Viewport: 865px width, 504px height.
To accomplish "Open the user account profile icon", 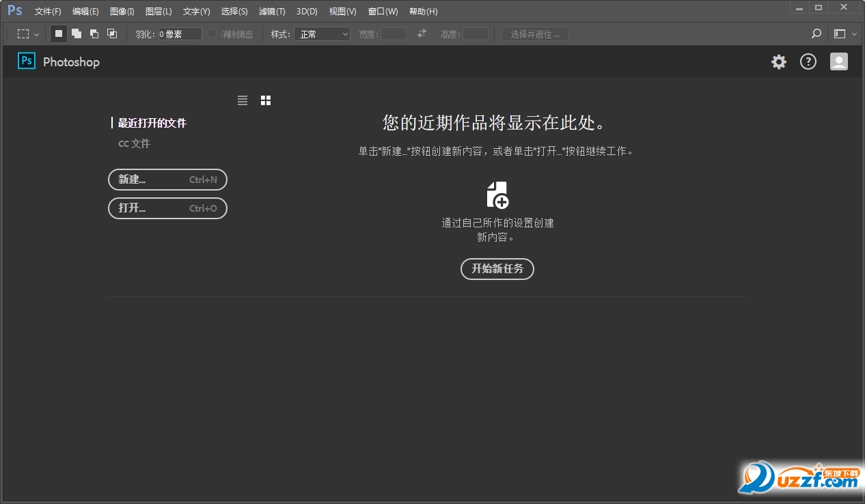I will coord(839,61).
